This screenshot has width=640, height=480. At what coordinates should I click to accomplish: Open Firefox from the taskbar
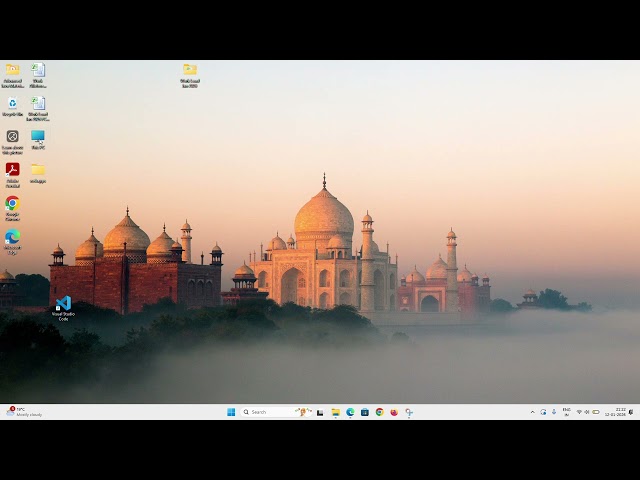click(394, 412)
